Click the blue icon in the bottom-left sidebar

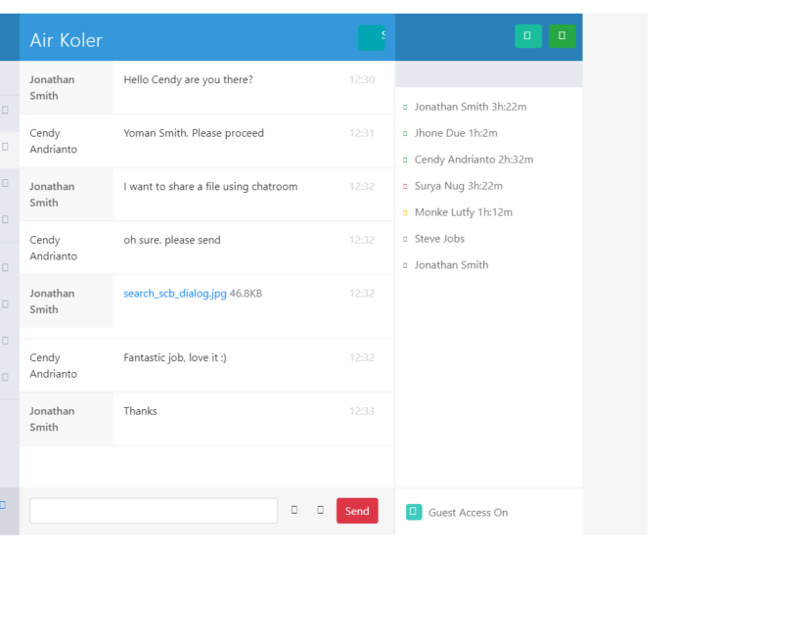[x=3, y=505]
